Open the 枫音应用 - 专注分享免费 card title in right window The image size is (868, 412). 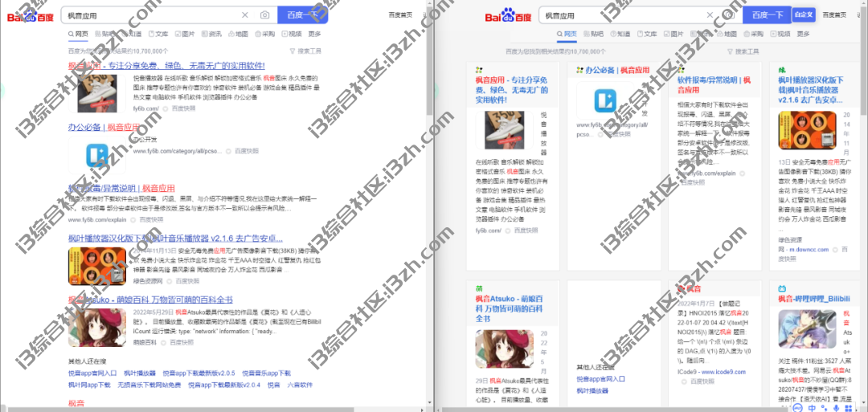[512, 90]
